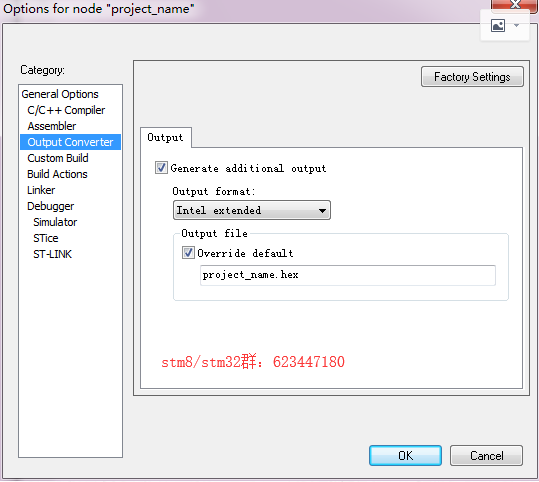
Task: Dismiss dialog with Cancel button
Action: click(x=486, y=456)
